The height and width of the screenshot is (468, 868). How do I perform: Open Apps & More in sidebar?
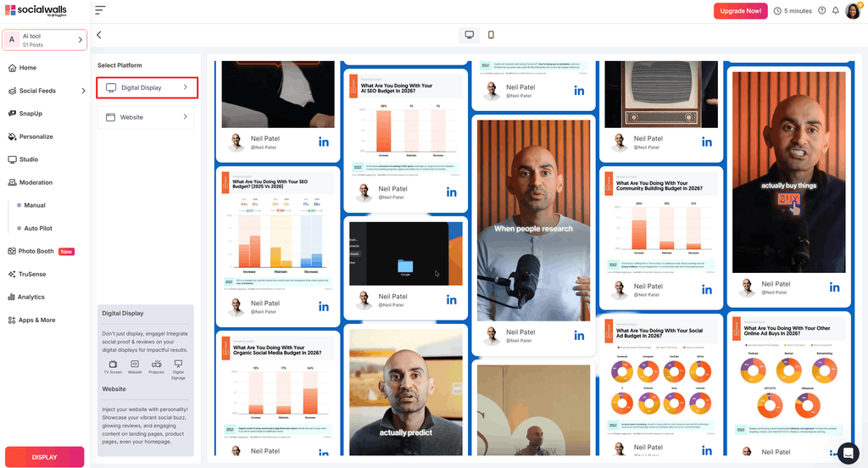point(36,320)
